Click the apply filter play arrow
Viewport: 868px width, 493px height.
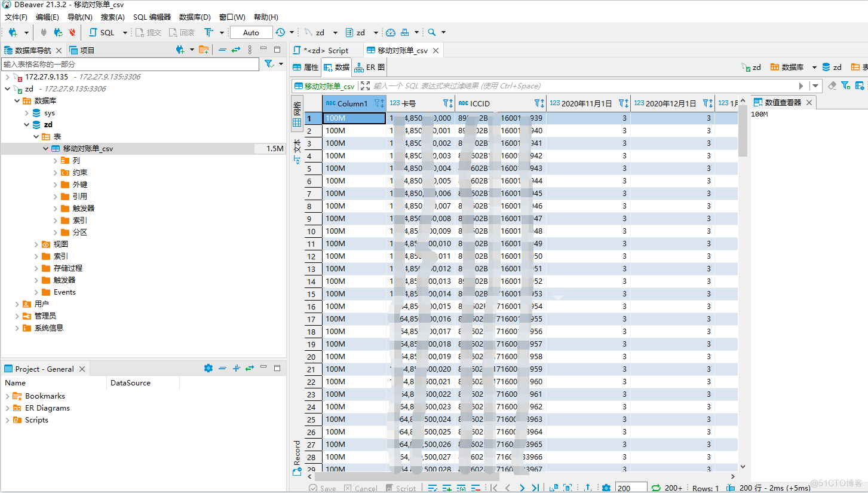tap(802, 85)
